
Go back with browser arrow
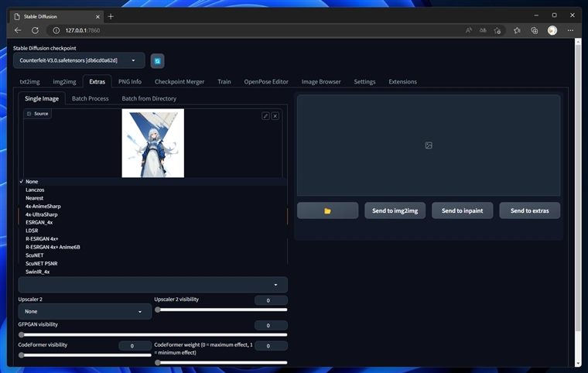coord(18,30)
